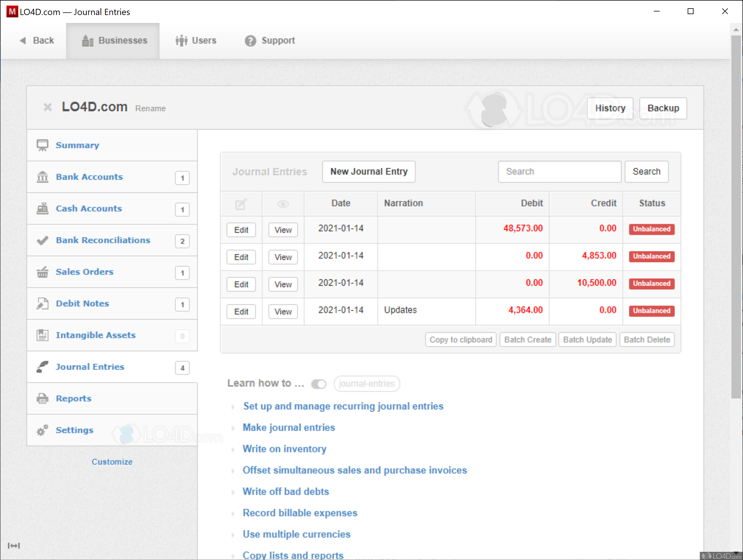Click the Batch Update button
This screenshot has width=743, height=560.
click(x=588, y=340)
